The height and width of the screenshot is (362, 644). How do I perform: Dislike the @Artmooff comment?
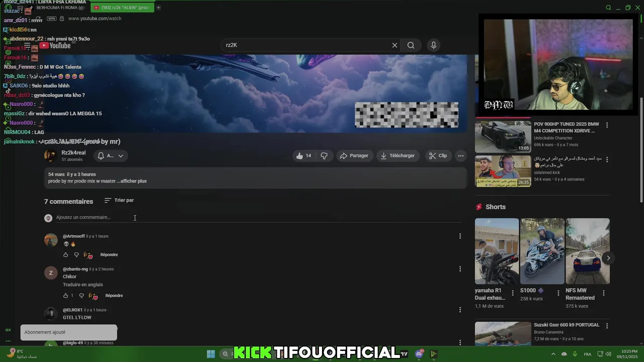tap(76, 255)
